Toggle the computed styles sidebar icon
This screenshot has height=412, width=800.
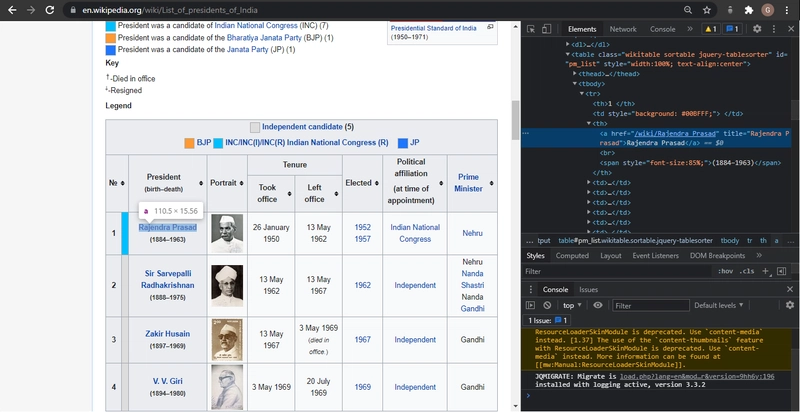point(781,271)
